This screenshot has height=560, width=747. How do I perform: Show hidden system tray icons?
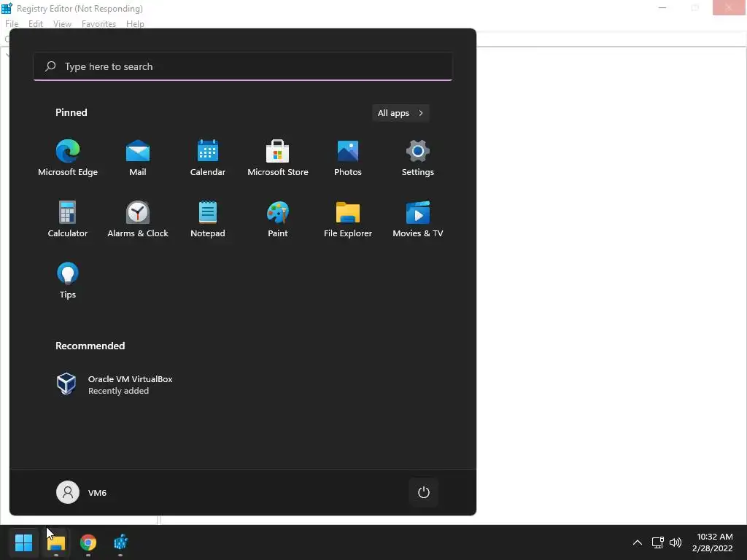638,542
